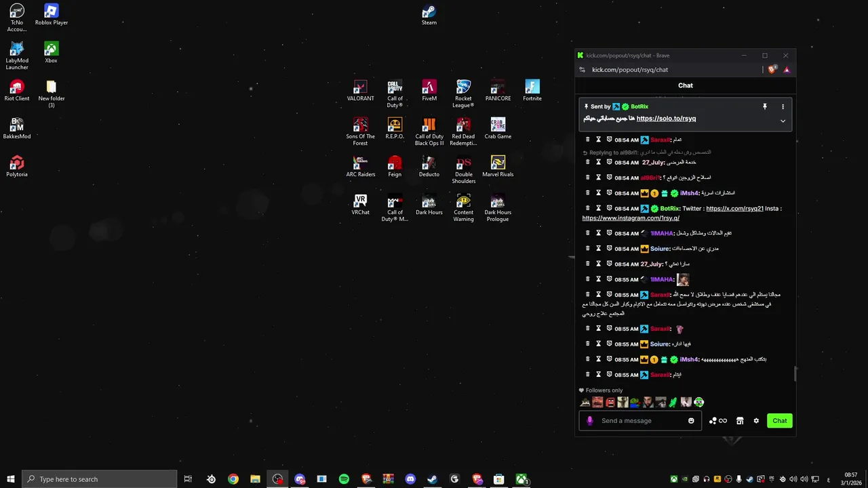
Task: Open the solo.to/rsyq link
Action: click(x=666, y=119)
